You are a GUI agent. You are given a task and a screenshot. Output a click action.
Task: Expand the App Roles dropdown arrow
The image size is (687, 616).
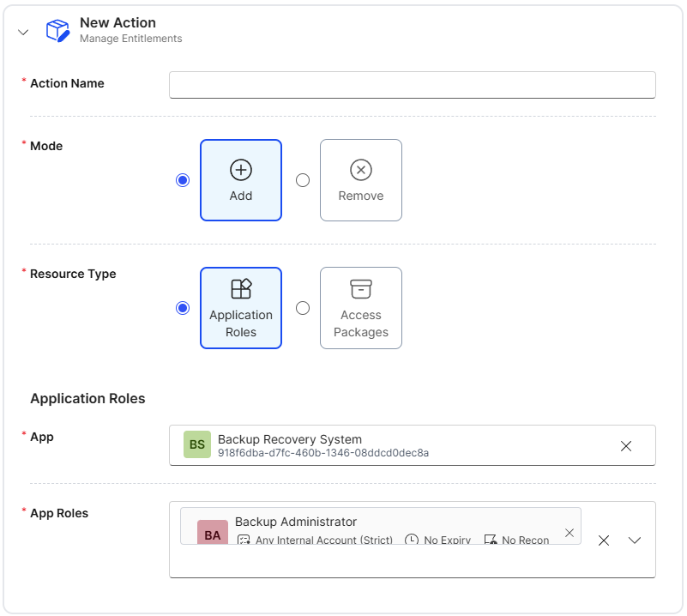tap(635, 541)
